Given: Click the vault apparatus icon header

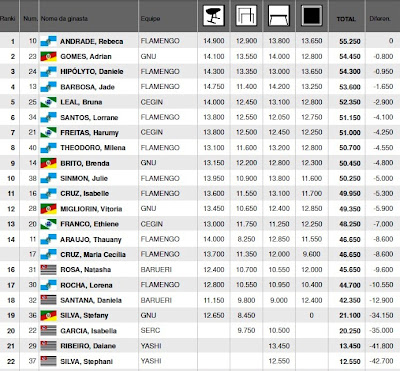Looking at the screenshot, I should point(213,16).
